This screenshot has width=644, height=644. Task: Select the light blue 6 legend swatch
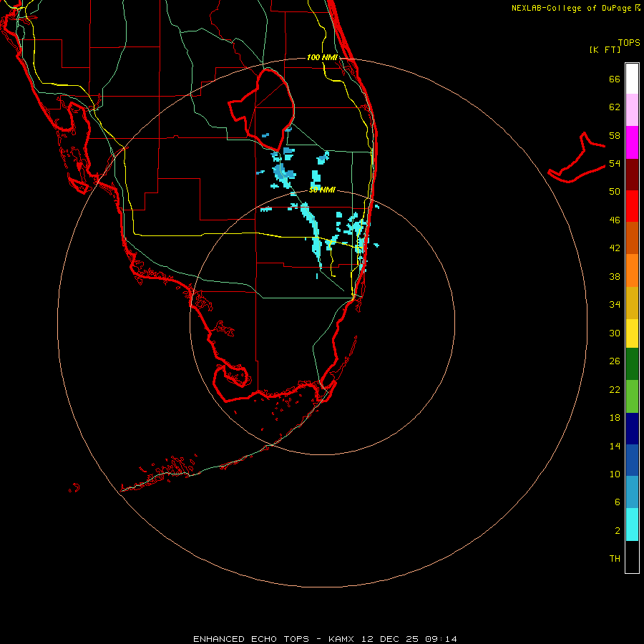click(x=632, y=492)
